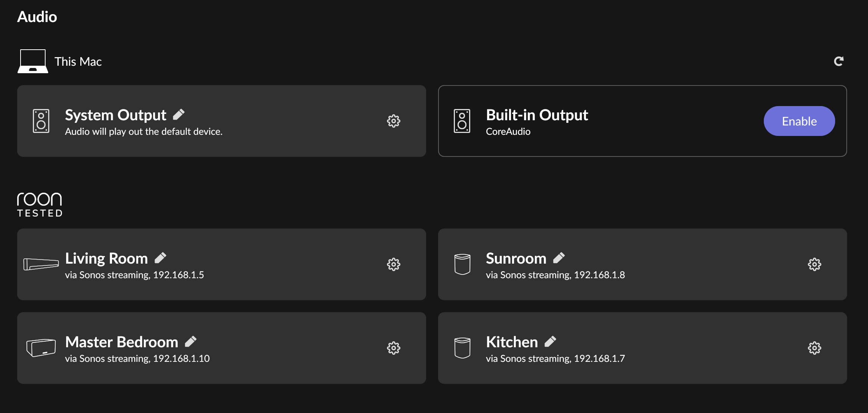Edit the Kitchen zone name
This screenshot has width=868, height=413.
point(551,341)
